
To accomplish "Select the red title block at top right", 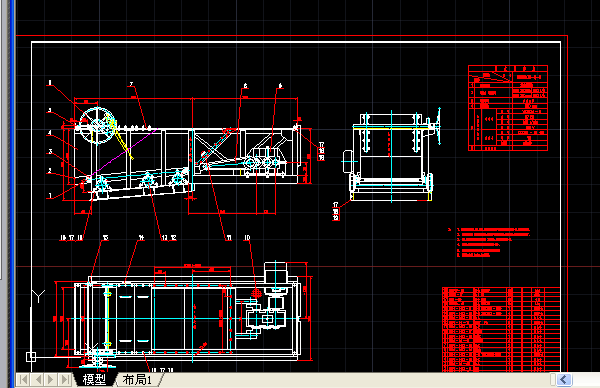I will coord(508,108).
